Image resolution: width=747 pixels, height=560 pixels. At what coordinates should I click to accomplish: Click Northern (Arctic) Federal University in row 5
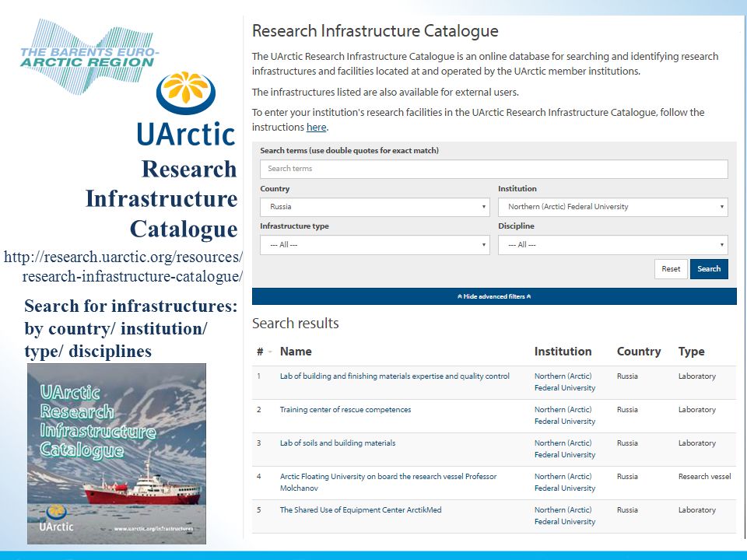coord(565,516)
